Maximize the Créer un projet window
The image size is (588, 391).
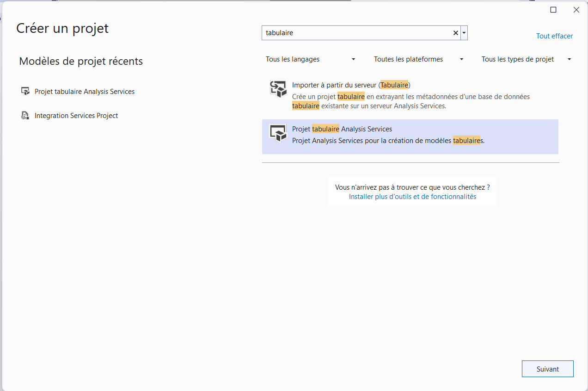click(553, 10)
